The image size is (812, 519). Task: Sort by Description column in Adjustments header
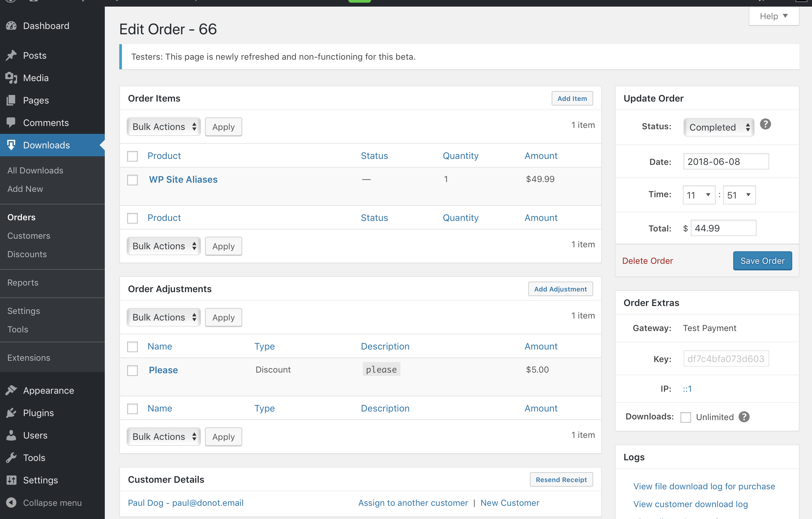click(x=385, y=347)
